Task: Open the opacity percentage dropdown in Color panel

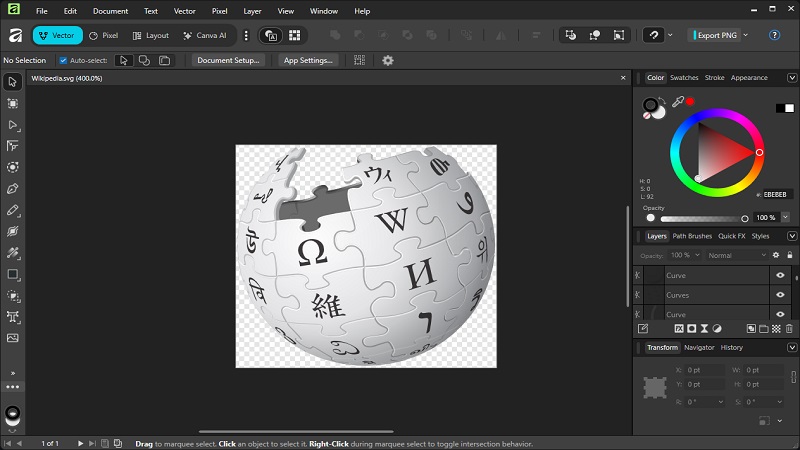Action: click(786, 217)
